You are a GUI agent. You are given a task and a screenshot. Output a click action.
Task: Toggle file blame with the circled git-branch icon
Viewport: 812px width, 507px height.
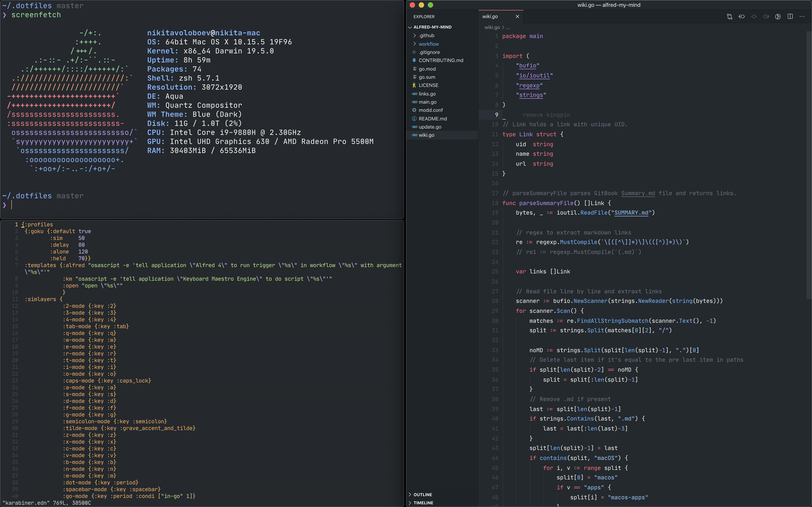(x=778, y=17)
